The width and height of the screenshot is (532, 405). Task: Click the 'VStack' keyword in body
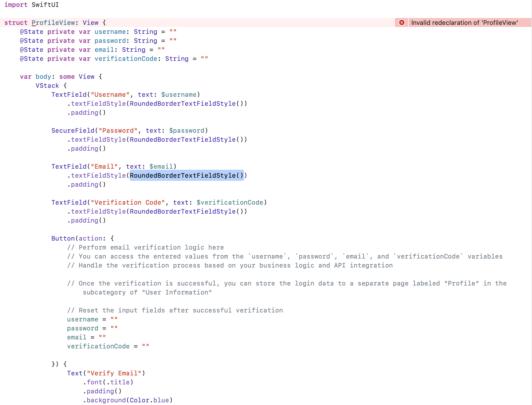coord(47,86)
